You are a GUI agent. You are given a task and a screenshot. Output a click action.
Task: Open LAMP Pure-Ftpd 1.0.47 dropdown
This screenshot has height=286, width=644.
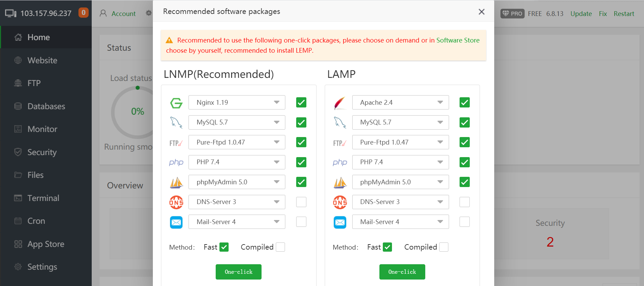point(400,142)
